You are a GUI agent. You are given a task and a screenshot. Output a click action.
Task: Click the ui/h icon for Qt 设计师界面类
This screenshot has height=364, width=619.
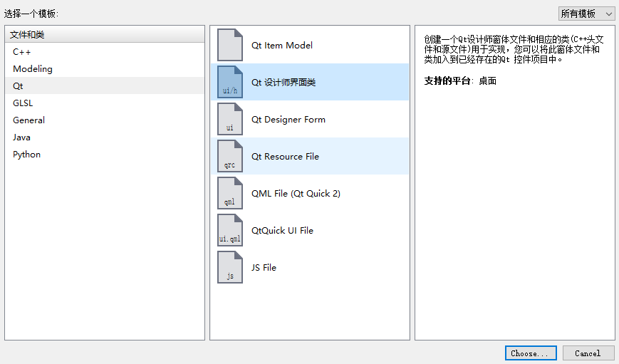[x=230, y=82]
